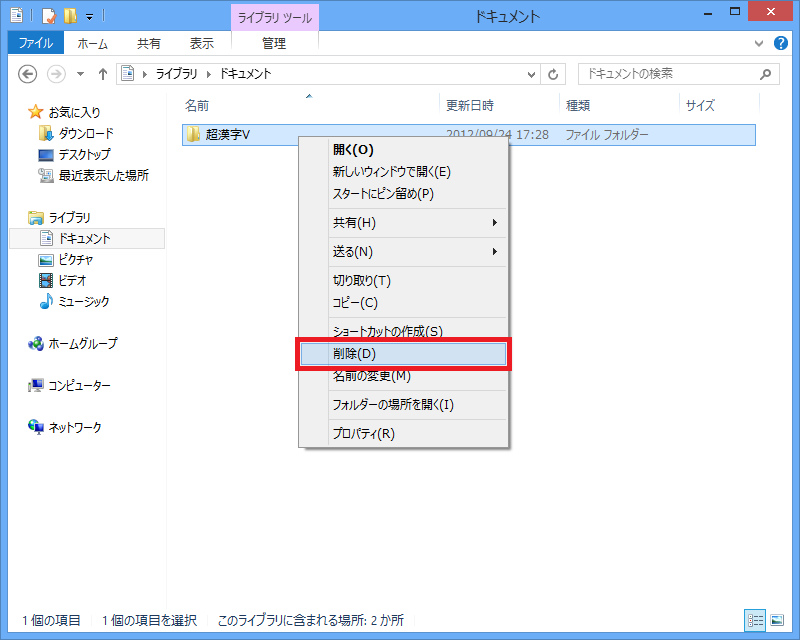
Task: Expand the ribbon with the chevron
Action: pos(759,44)
